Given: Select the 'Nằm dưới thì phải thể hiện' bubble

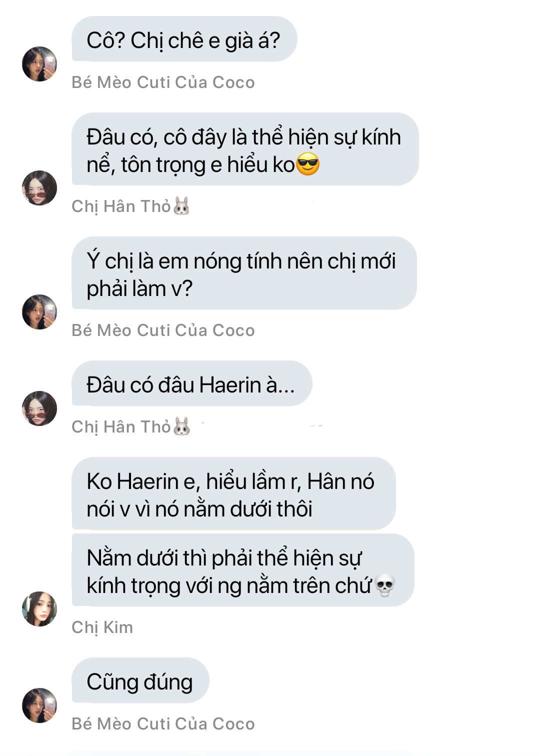Looking at the screenshot, I should 243,570.
